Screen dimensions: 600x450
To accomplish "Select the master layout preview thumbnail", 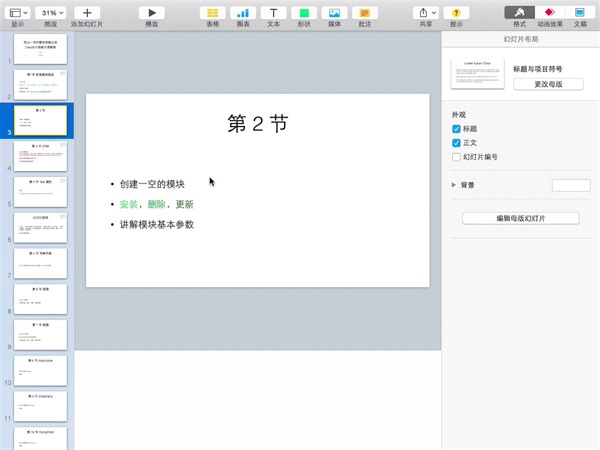I will click(x=478, y=73).
